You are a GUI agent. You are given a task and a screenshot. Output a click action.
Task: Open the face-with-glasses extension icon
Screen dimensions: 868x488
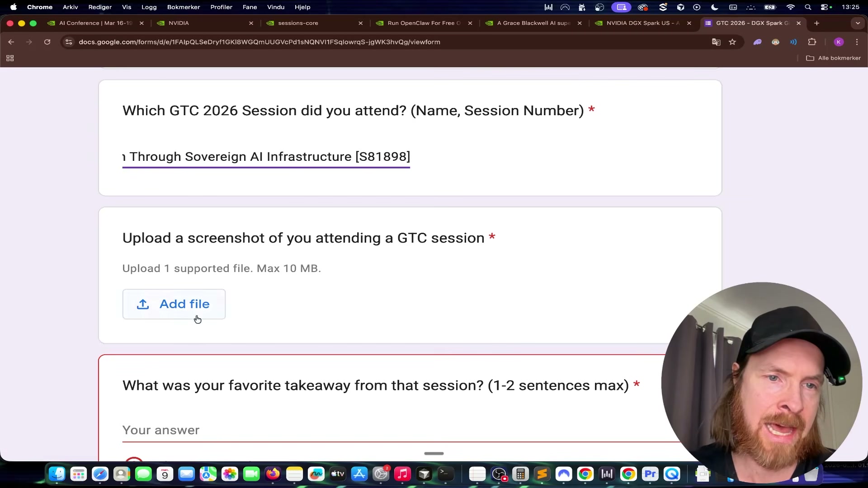point(776,42)
